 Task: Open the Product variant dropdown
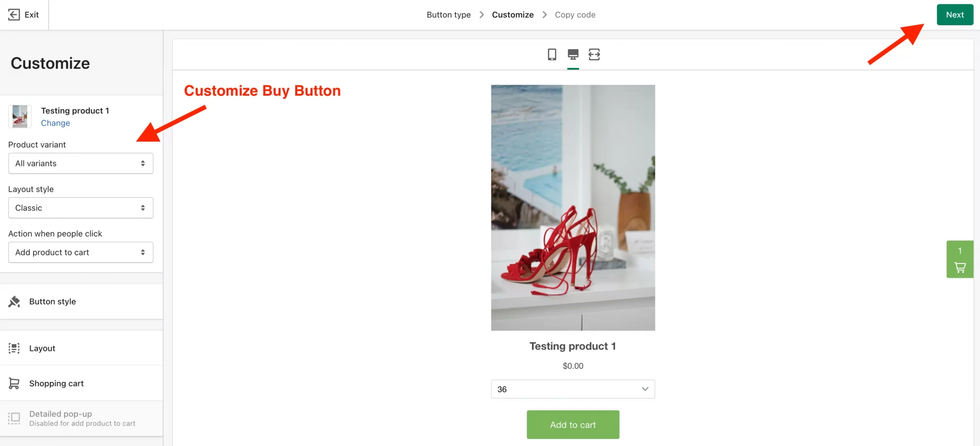[80, 163]
